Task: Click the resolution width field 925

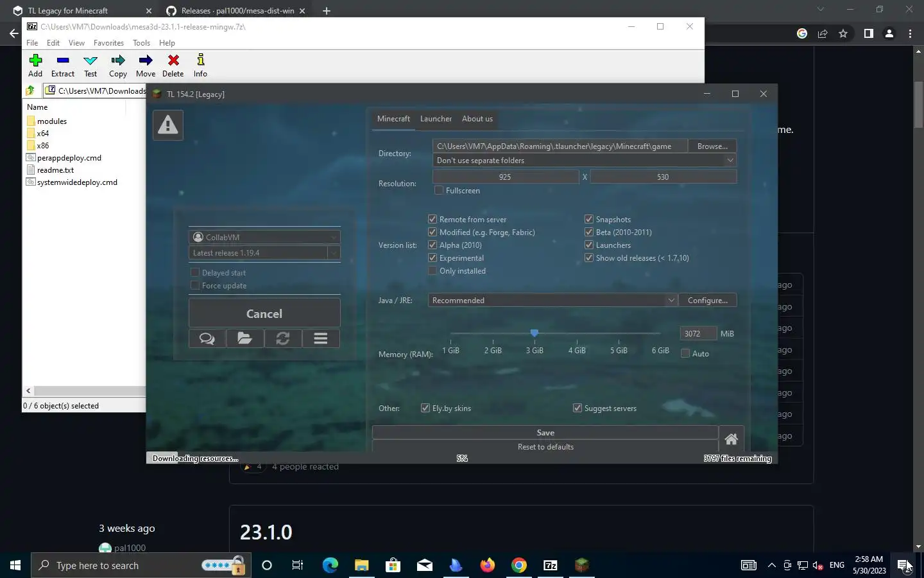Action: point(506,177)
